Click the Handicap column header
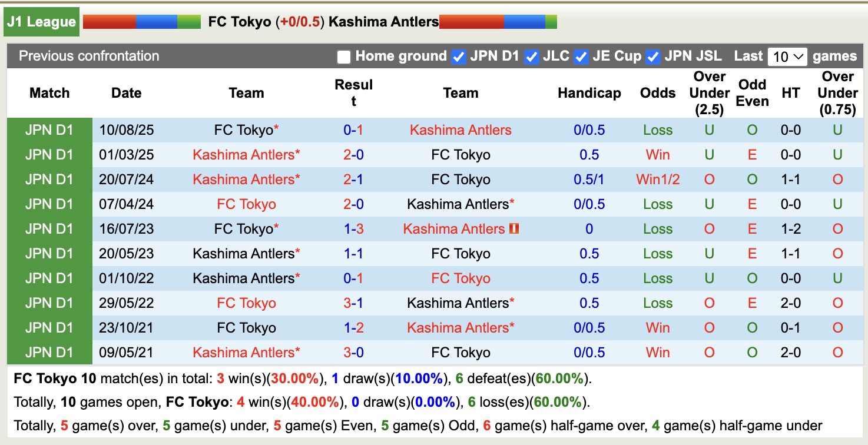This screenshot has height=445, width=868. pyautogui.click(x=589, y=92)
